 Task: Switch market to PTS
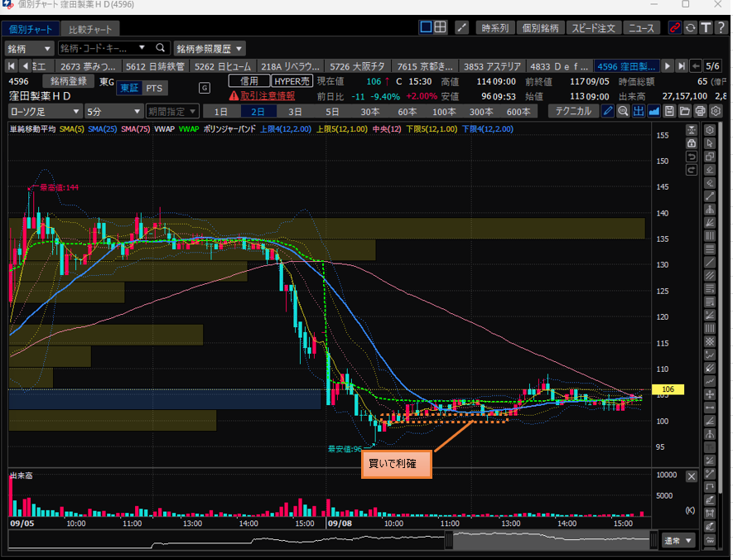click(154, 88)
